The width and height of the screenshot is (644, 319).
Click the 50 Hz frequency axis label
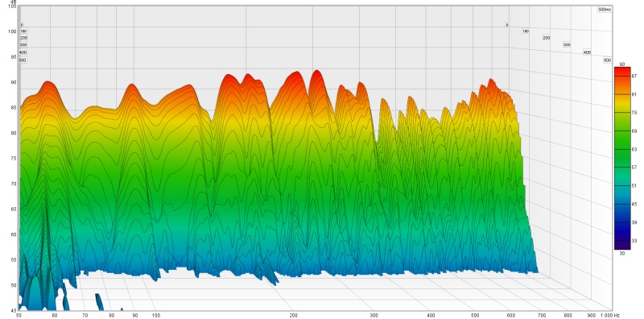[x=19, y=315]
